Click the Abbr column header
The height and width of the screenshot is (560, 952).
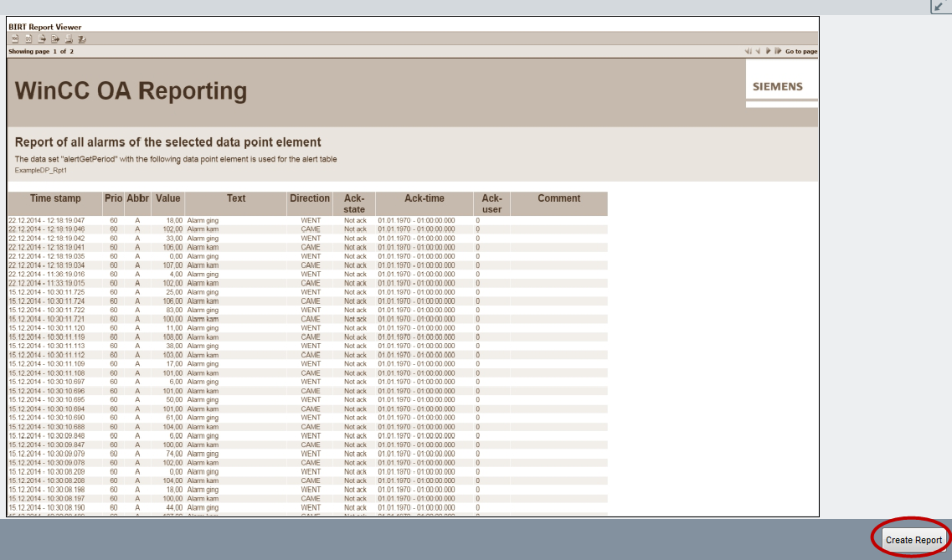138,203
